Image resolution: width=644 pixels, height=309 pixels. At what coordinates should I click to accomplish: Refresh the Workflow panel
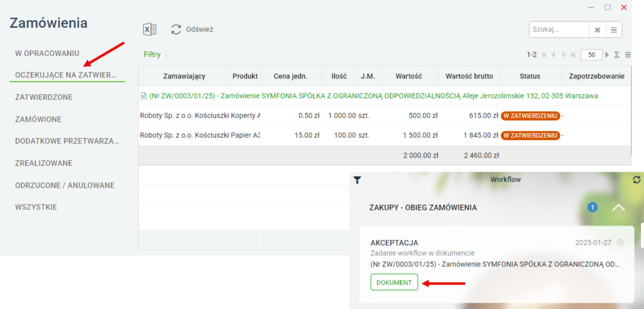tap(636, 180)
